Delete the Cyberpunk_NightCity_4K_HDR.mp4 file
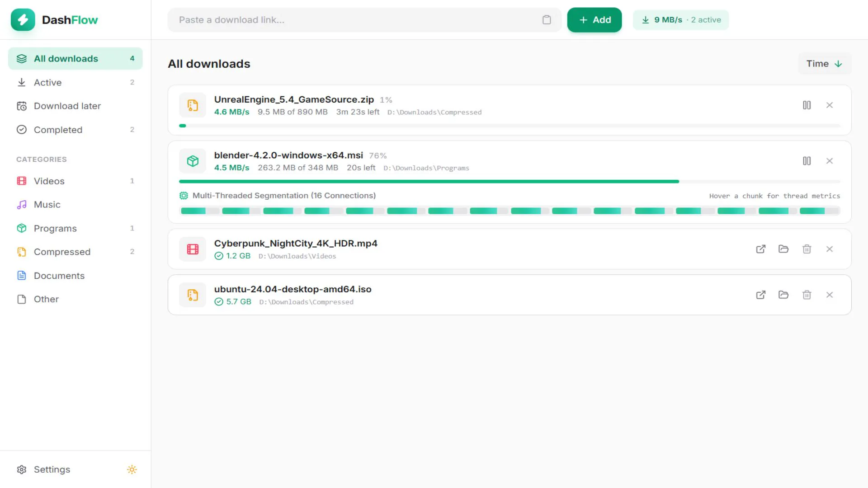The height and width of the screenshot is (488, 868). [x=807, y=249]
